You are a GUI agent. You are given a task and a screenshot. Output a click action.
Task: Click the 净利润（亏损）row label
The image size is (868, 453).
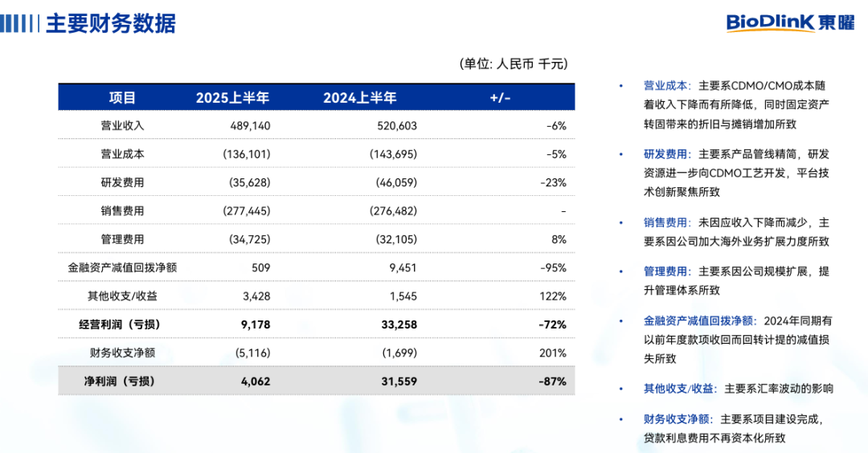(x=123, y=382)
